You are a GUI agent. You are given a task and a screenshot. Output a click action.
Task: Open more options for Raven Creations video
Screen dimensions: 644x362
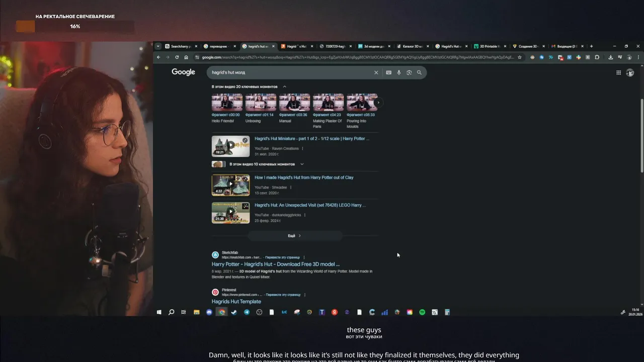303,149
